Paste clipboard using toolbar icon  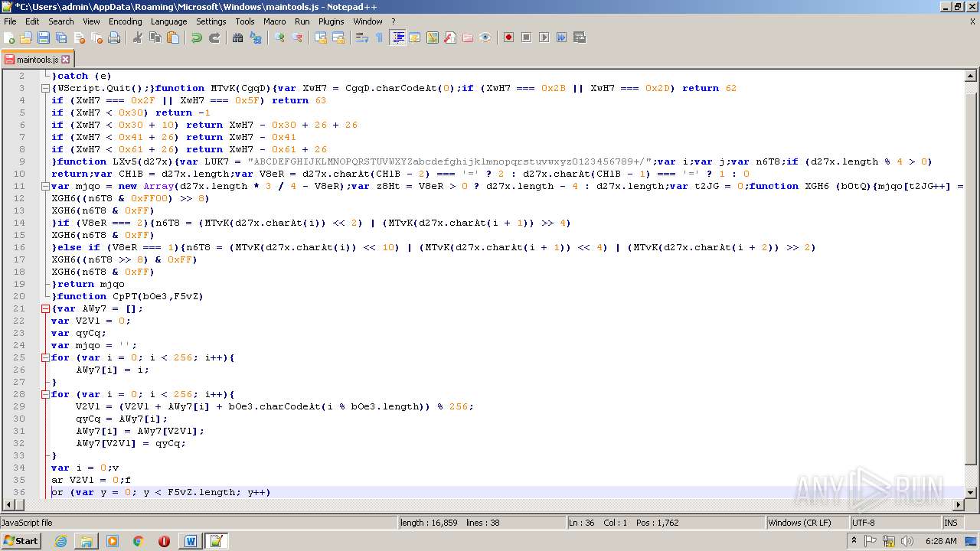tap(173, 37)
